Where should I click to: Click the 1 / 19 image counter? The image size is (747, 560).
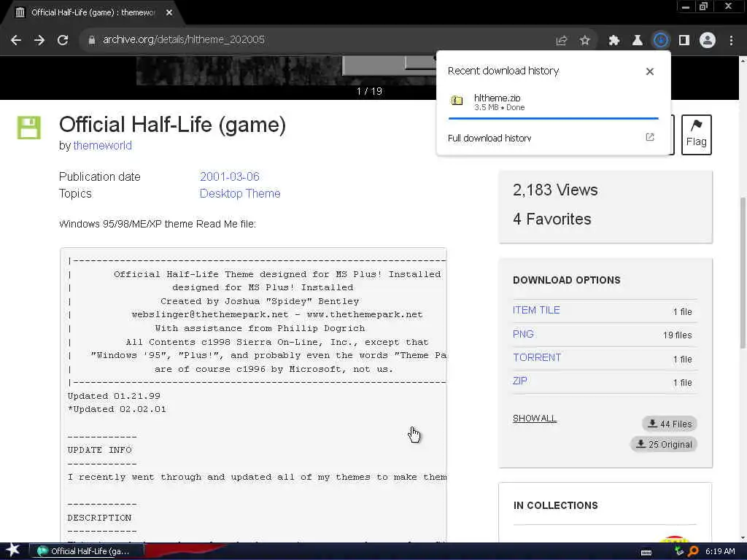click(x=369, y=91)
